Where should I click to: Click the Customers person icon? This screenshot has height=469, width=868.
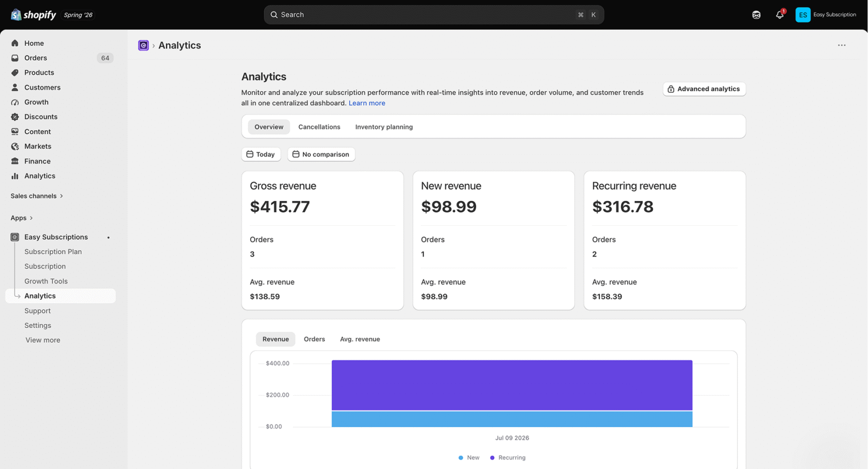[15, 87]
